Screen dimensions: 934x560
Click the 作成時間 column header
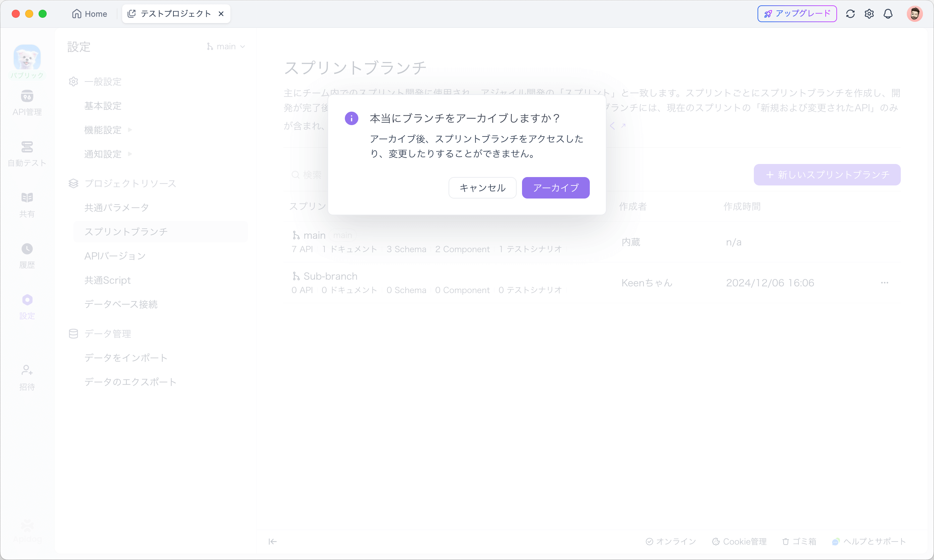click(x=742, y=207)
